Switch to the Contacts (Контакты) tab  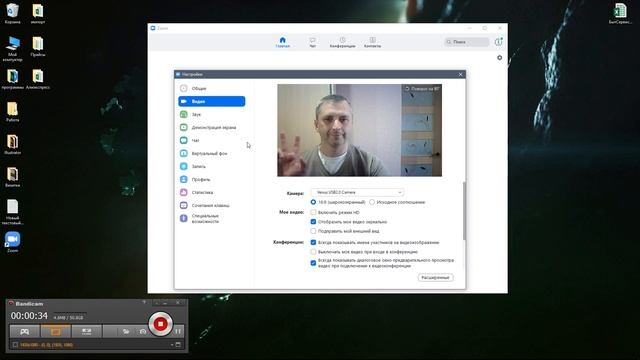(x=373, y=42)
